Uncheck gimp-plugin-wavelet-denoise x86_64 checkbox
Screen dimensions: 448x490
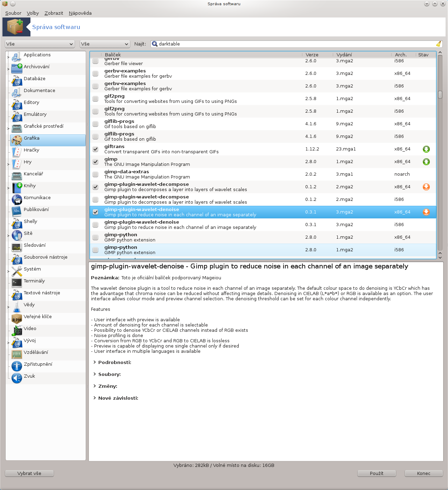95,212
